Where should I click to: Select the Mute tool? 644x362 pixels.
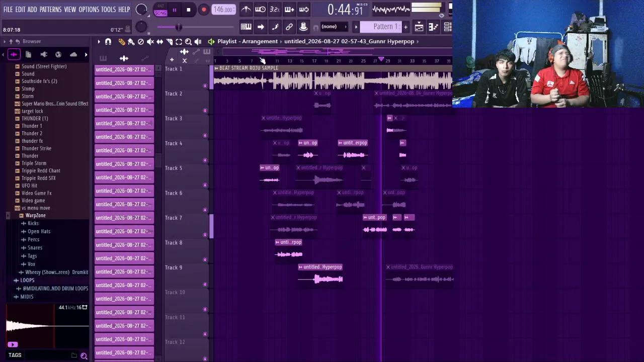coord(150,42)
